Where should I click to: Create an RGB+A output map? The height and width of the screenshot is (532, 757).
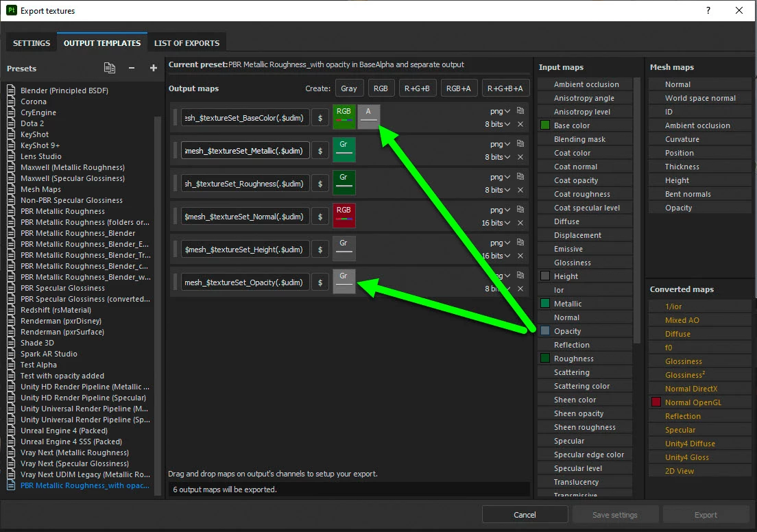(458, 88)
